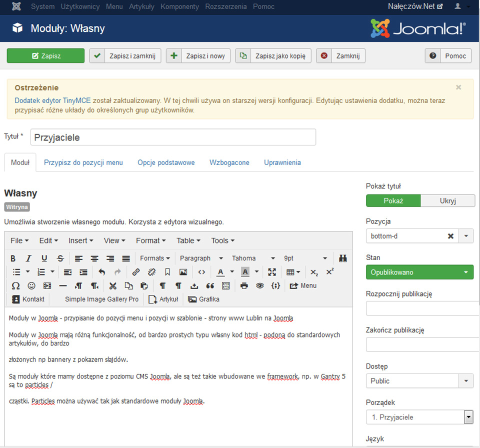Undo last editor action

pos(102,272)
